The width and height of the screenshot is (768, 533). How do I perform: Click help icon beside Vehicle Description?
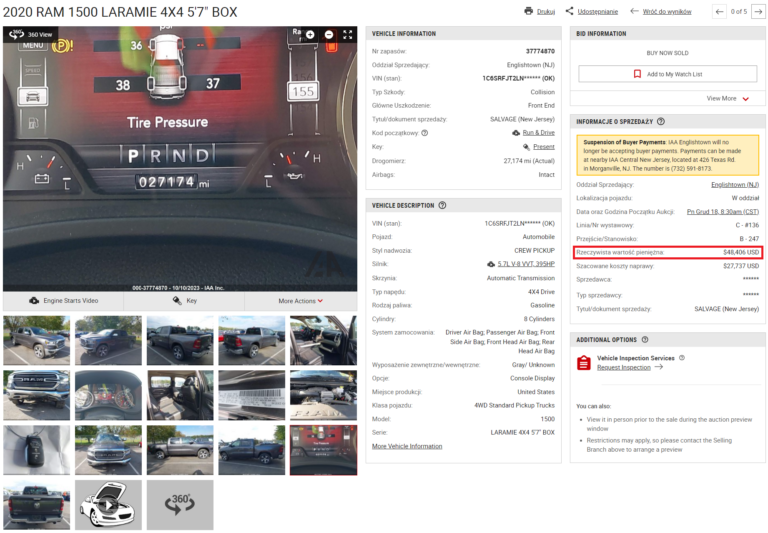pyautogui.click(x=442, y=206)
